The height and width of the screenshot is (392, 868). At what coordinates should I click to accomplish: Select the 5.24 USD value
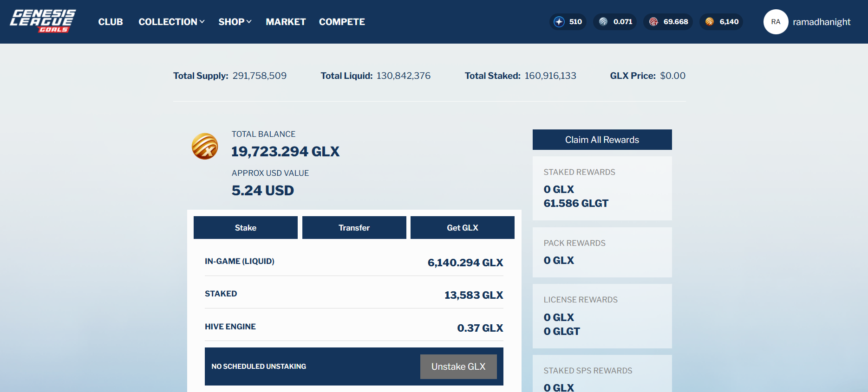263,190
